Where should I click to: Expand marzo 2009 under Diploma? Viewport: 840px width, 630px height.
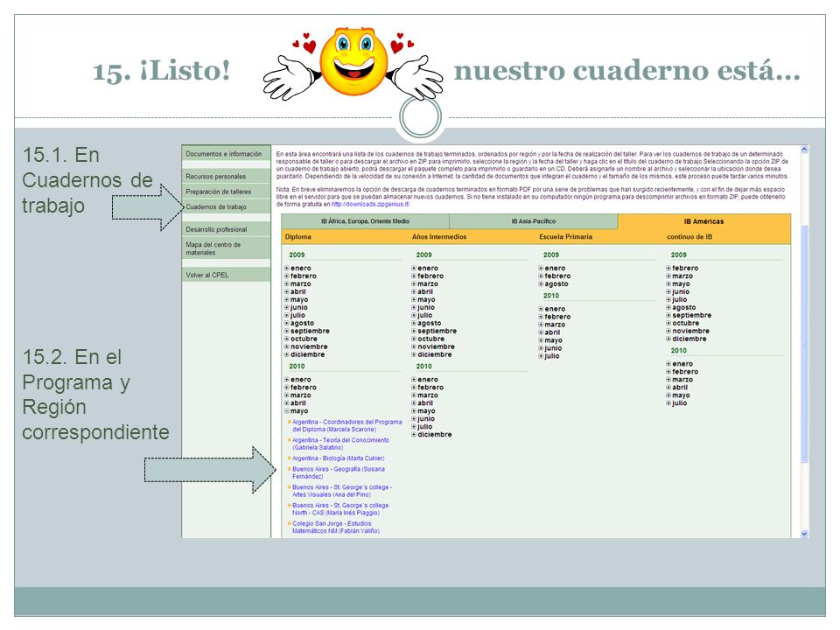287,283
